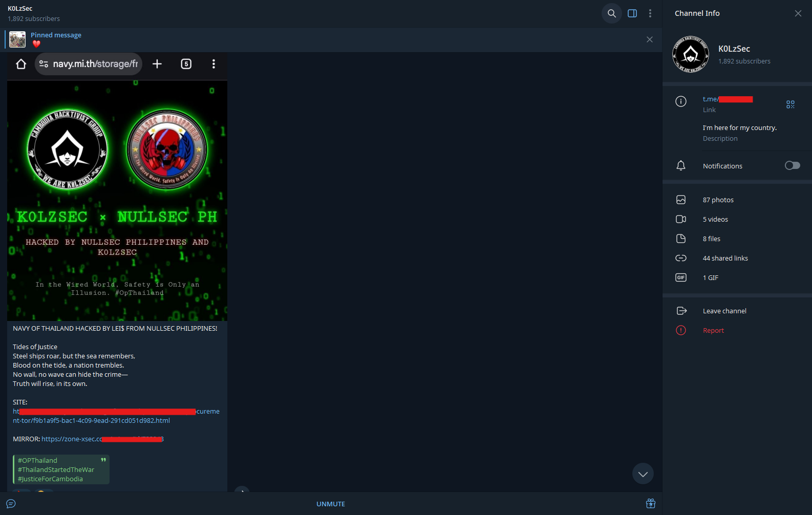812x515 pixels.
Task: Toggle the Notifications switch
Action: 793,165
